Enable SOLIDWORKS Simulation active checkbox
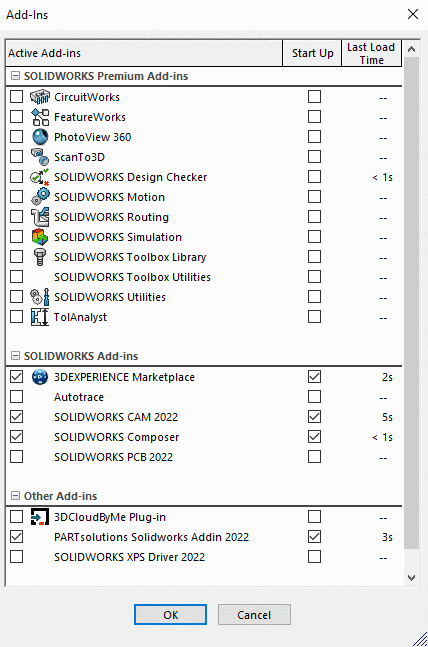The width and height of the screenshot is (428, 647). coord(17,237)
